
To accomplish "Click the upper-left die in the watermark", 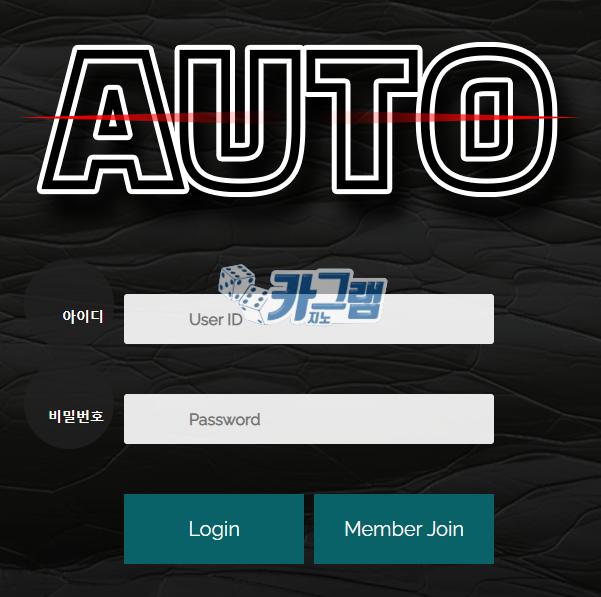I will (x=235, y=280).
